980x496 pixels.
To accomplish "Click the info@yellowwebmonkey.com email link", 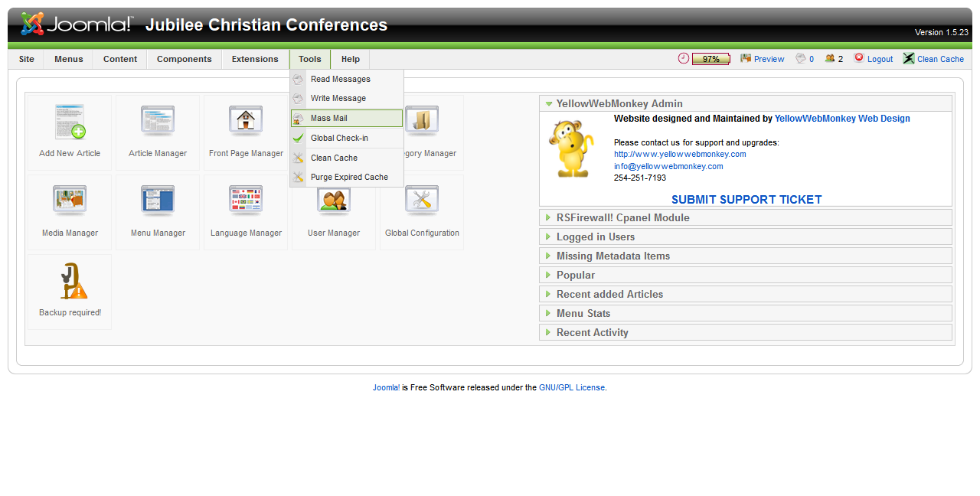I will click(668, 166).
